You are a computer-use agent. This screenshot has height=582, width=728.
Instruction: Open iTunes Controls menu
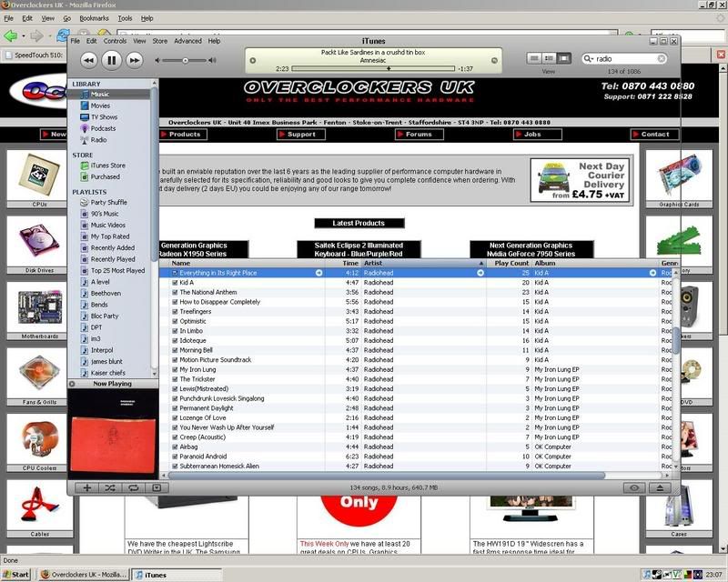coord(116,41)
